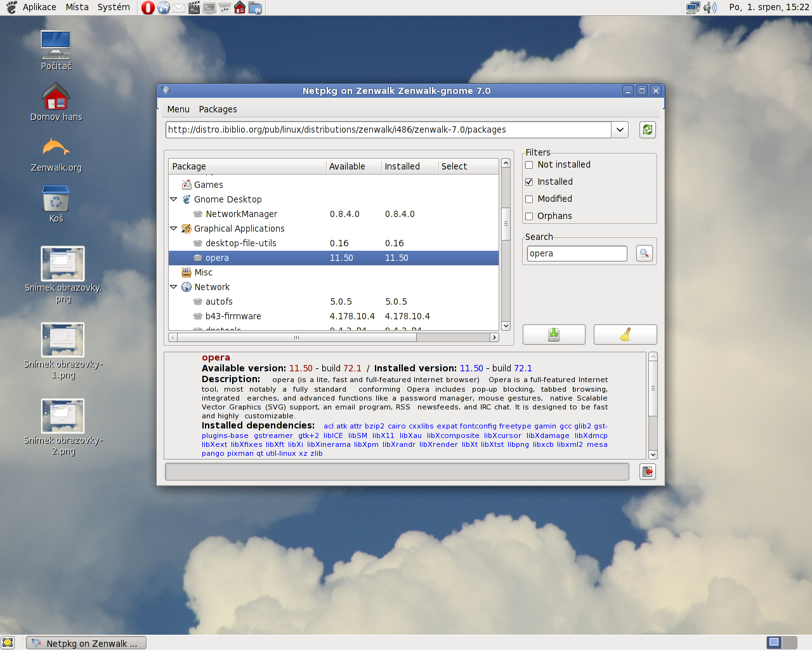The image size is (812, 650).
Task: Select the b43-firmware package row
Action: pos(334,316)
